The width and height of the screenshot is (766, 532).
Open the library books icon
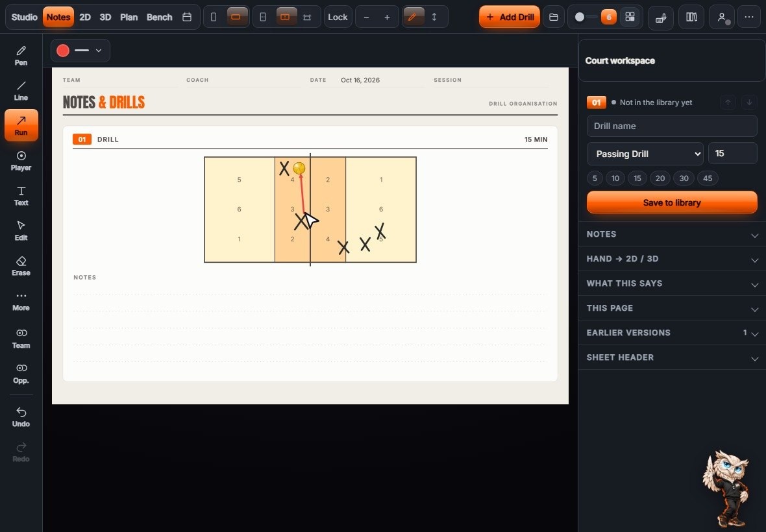click(x=691, y=17)
